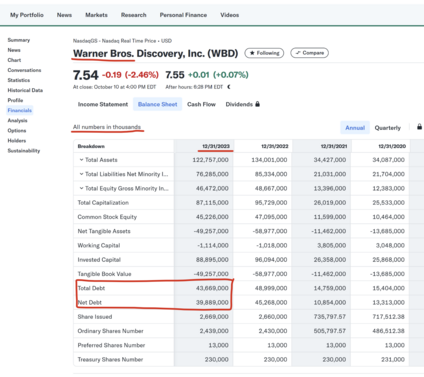Viewport: 424px width, 377px height.
Task: Open the Videos navigation item
Action: pos(230,15)
